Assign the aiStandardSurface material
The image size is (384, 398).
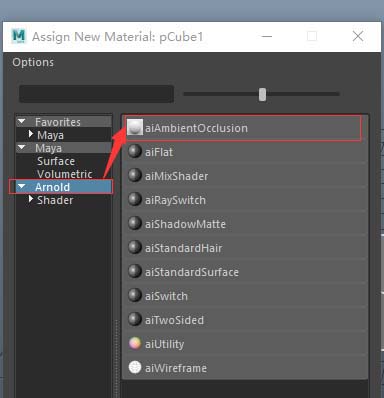point(245,271)
